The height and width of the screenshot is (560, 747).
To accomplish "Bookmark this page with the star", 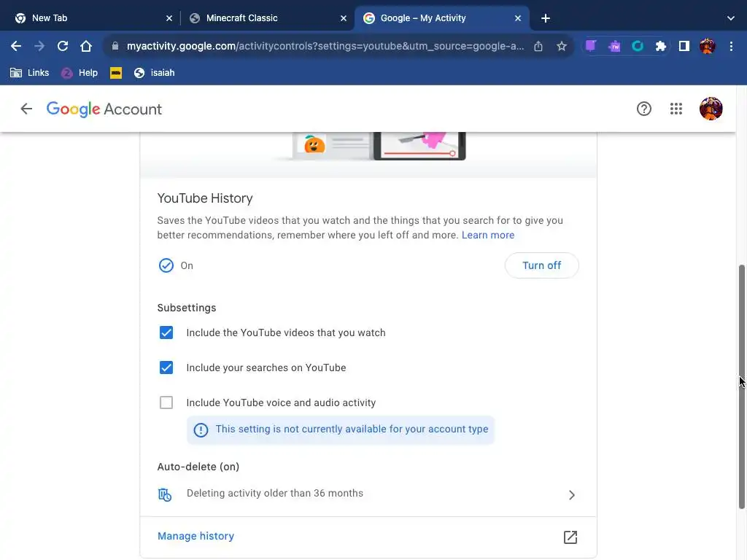I will 562,46.
